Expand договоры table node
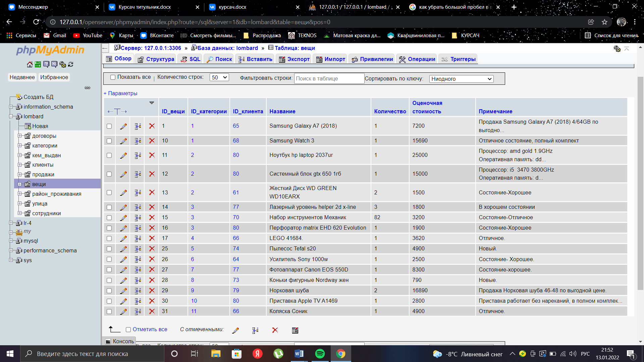Screen dimensions: 644x362 19,136
